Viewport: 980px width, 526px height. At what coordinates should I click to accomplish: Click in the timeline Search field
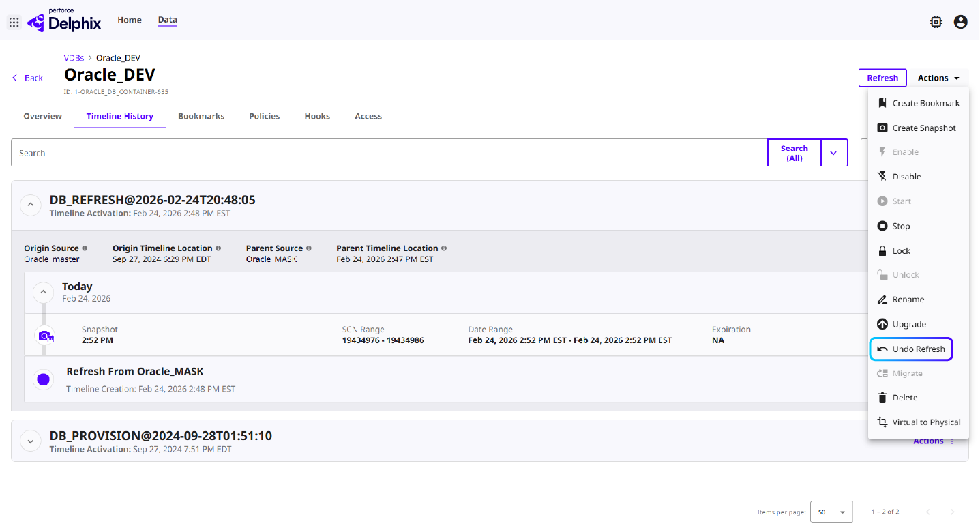coord(389,153)
